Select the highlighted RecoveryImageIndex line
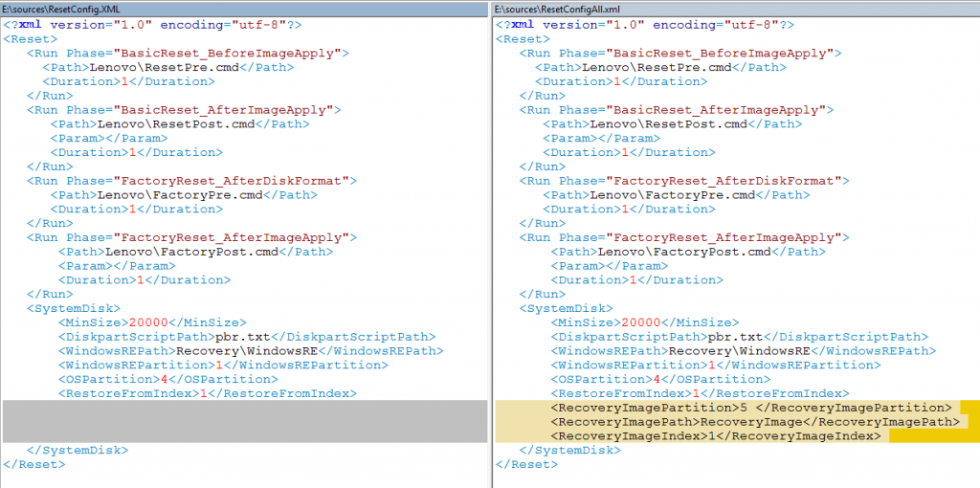980x488 pixels. [x=716, y=435]
